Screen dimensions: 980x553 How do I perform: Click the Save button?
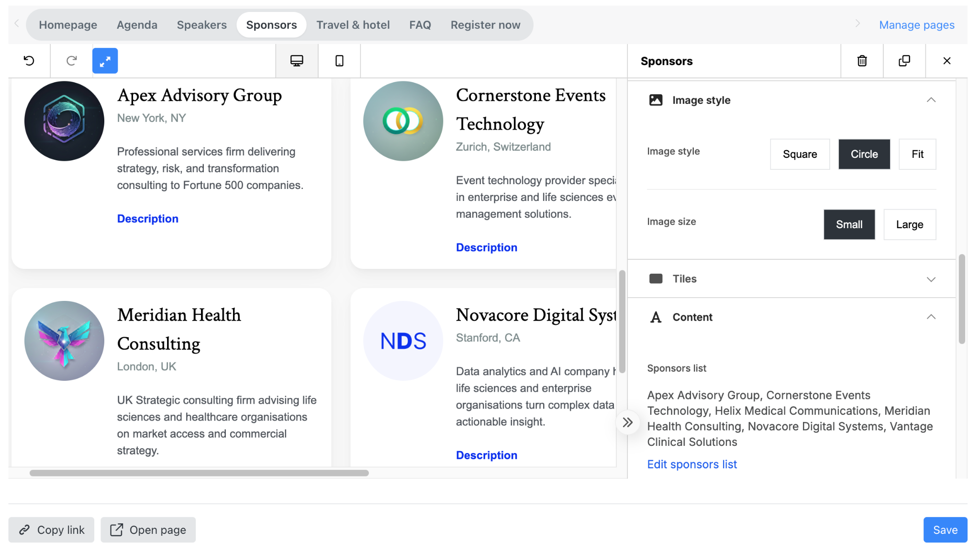click(x=945, y=530)
